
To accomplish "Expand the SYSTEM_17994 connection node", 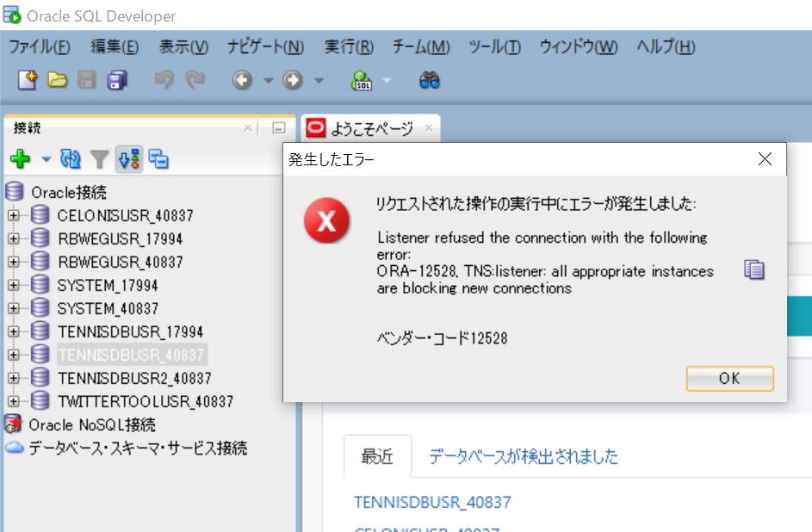I will 14,285.
